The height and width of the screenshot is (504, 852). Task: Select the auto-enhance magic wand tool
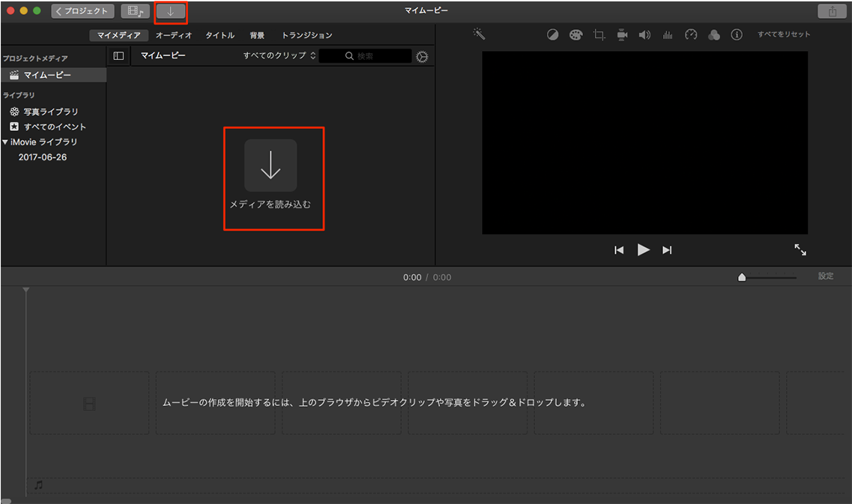point(479,34)
